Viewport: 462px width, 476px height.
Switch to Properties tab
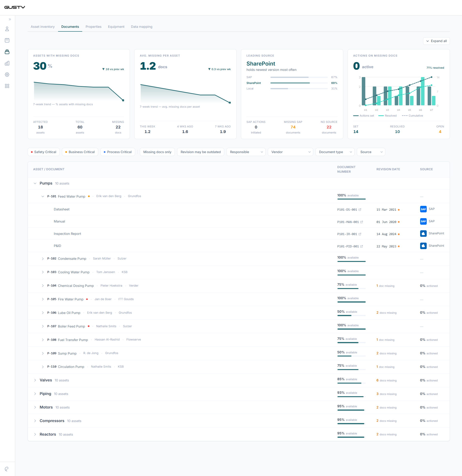pos(93,27)
